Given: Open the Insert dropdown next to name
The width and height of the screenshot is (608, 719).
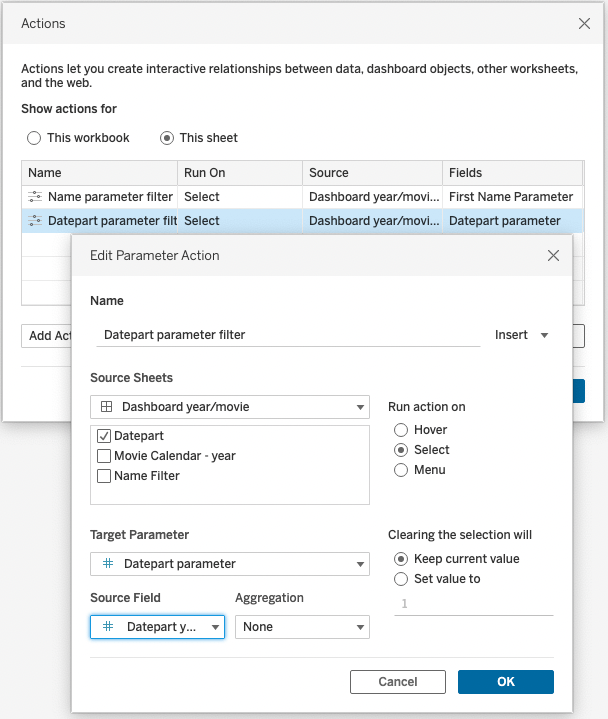Looking at the screenshot, I should 522,335.
